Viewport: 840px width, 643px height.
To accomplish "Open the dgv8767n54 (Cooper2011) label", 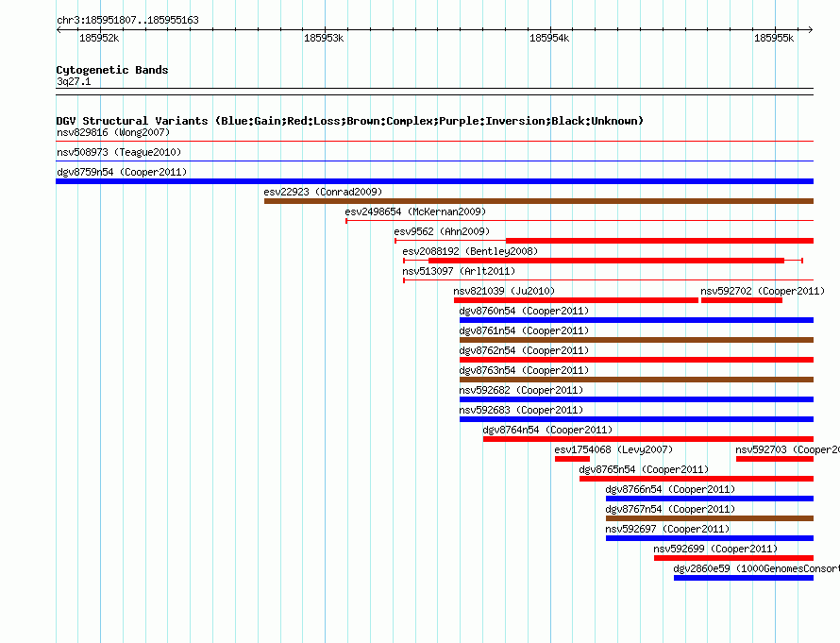I will [x=670, y=509].
